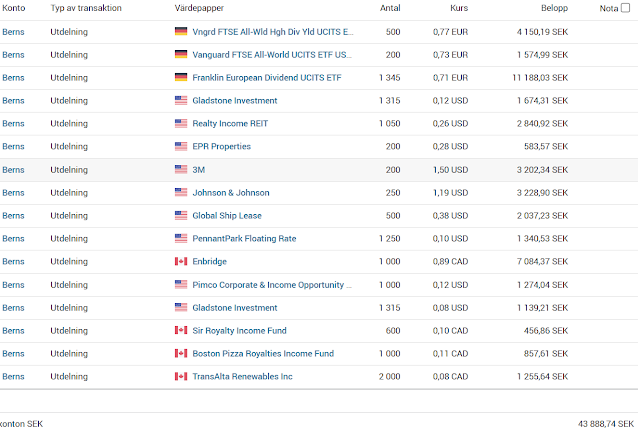Select the amount 7 084,37 SEK
Screen dimensions: 640x430
click(542, 262)
